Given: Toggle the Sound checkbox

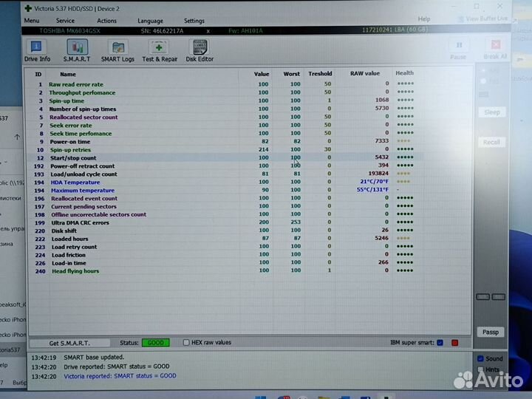Looking at the screenshot, I should (481, 359).
